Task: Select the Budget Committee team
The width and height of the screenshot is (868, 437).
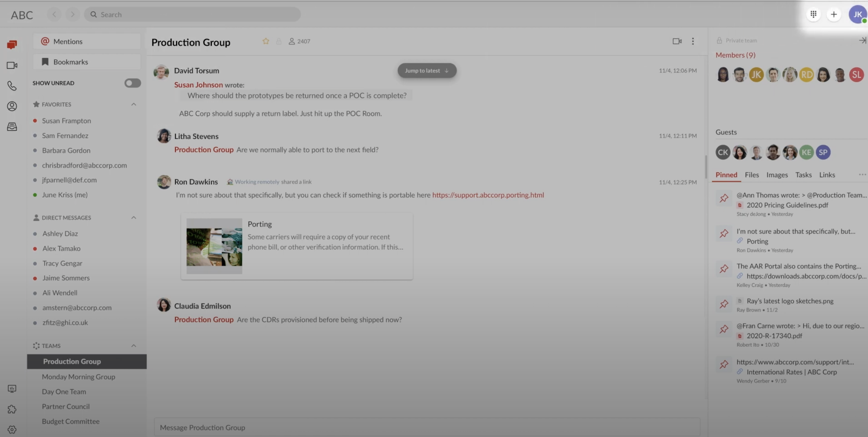Action: tap(87, 421)
